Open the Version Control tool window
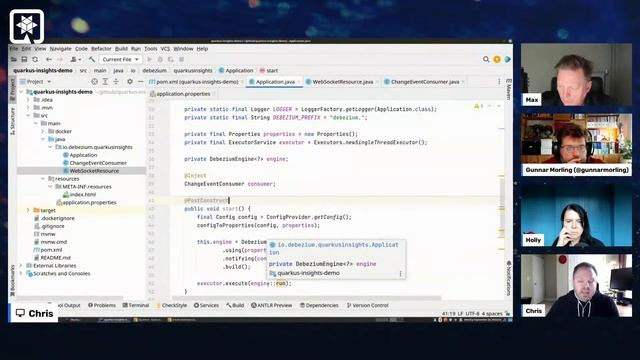Viewport: 640px width, 360px height. click(x=367, y=305)
